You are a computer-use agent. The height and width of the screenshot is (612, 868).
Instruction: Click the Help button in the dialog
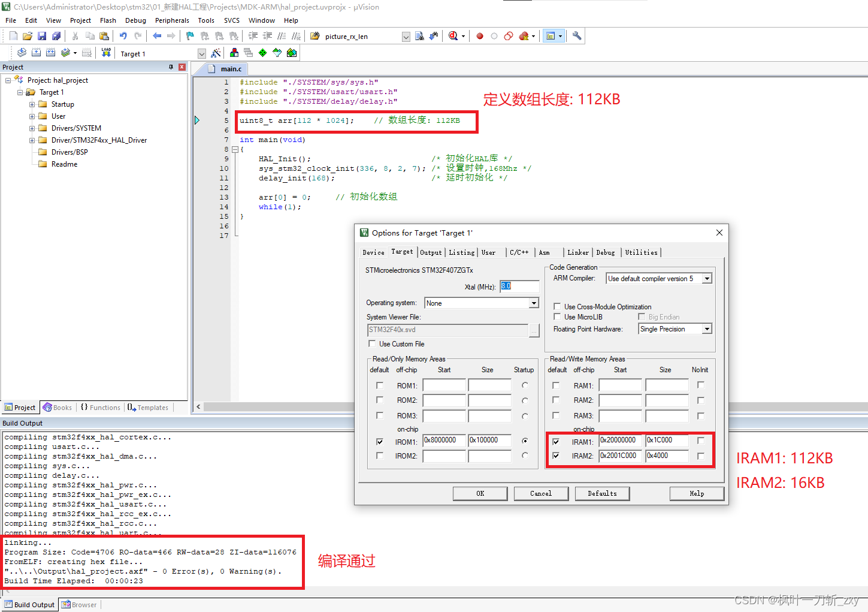[697, 493]
